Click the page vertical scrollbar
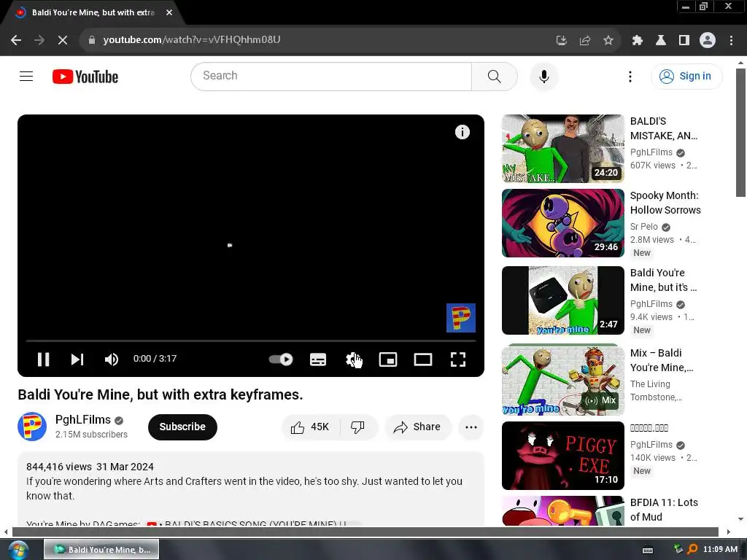747x560 pixels. (x=740, y=133)
